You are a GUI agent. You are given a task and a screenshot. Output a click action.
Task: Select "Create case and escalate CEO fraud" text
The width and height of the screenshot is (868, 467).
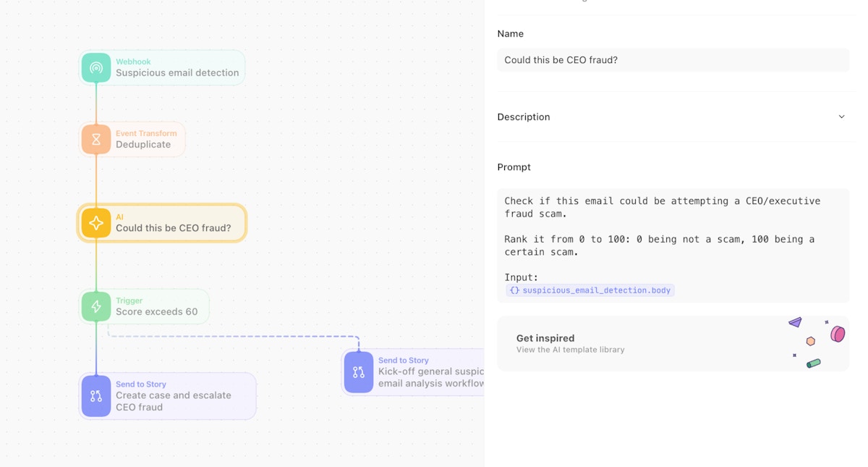(x=174, y=401)
